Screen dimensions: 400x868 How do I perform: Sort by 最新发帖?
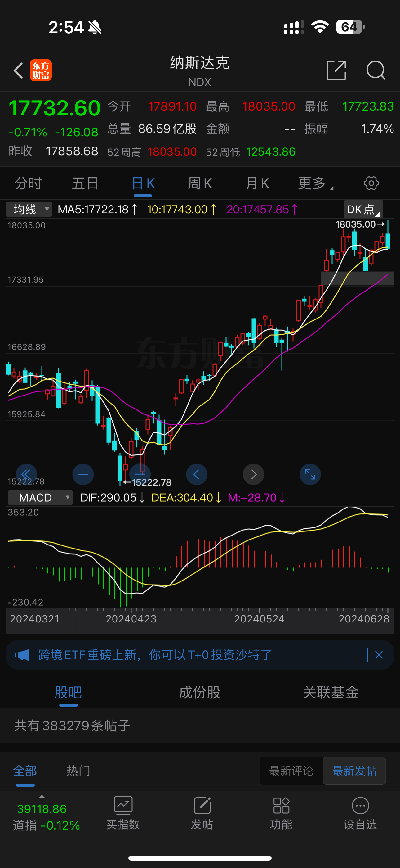click(354, 771)
